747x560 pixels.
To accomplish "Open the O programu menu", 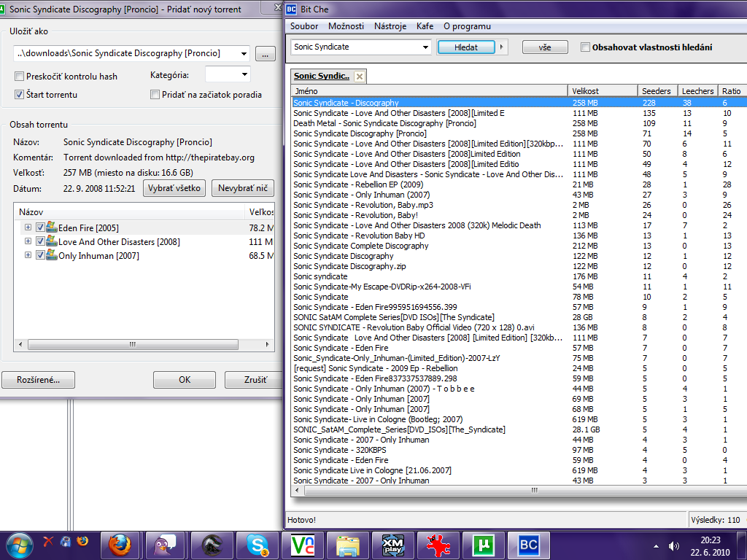I will [467, 26].
